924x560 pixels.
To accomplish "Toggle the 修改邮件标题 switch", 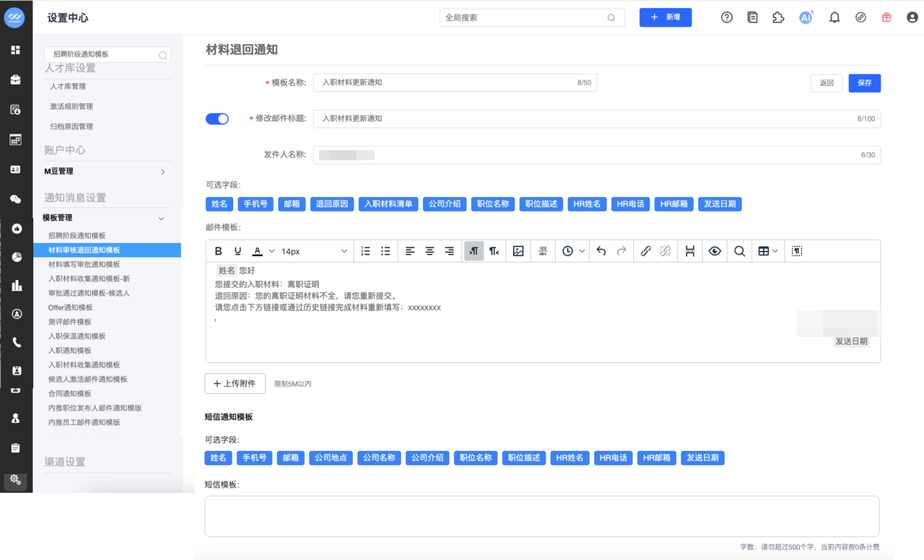I will 217,118.
